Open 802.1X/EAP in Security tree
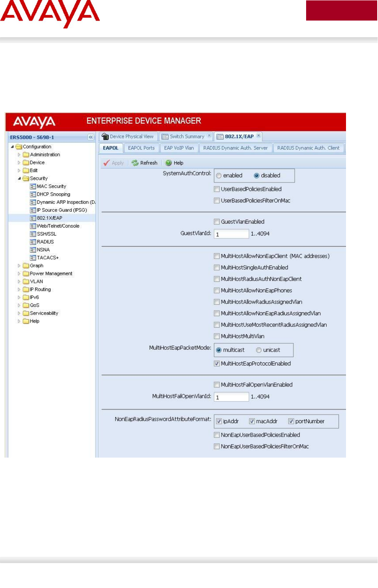Image resolution: width=378 pixels, height=588 pixels. [x=49, y=218]
